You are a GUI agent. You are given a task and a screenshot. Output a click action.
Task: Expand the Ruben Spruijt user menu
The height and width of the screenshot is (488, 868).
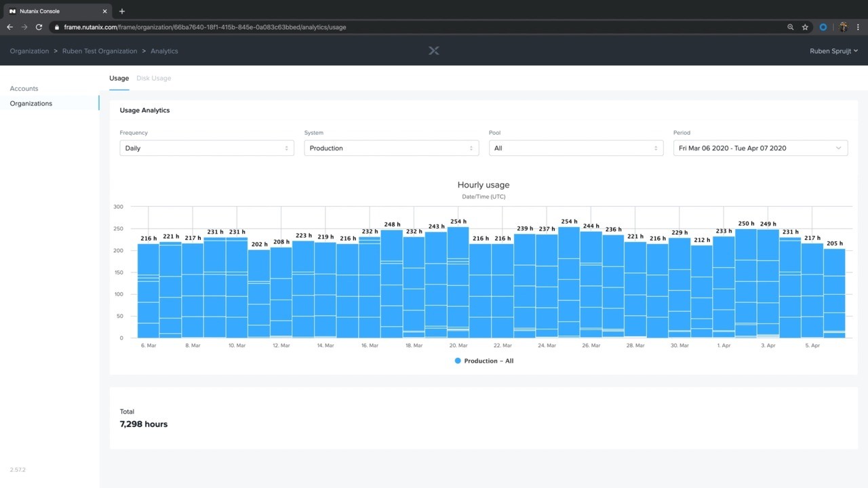pos(833,51)
